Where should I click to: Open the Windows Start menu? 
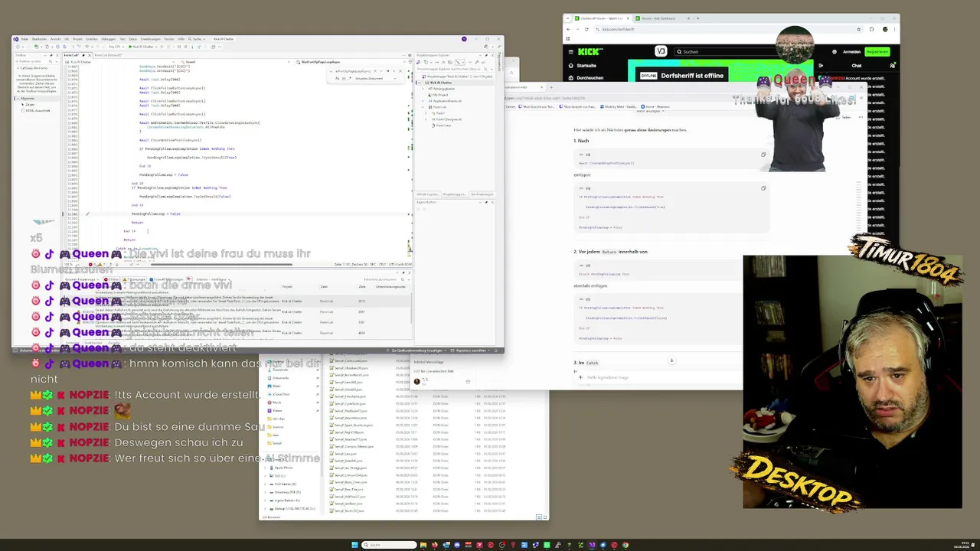(x=355, y=545)
